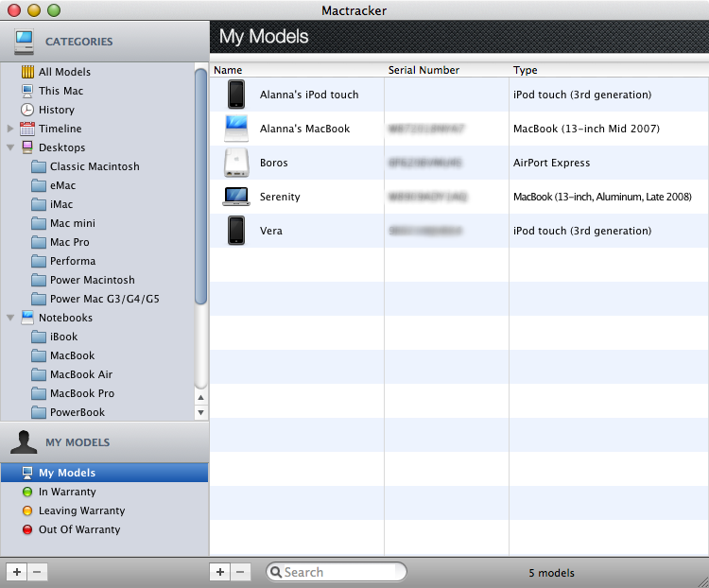
Task: Select the "Vera" row name
Action: click(271, 231)
